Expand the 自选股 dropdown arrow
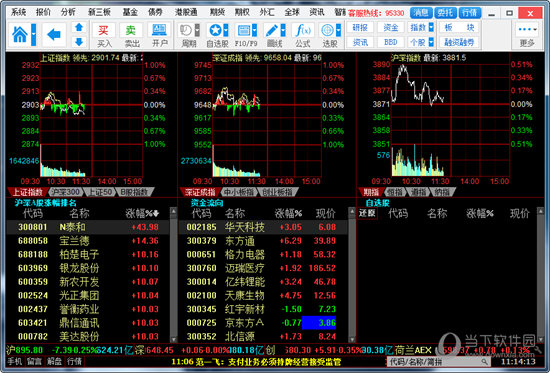The image size is (550, 373). pyautogui.click(x=226, y=30)
